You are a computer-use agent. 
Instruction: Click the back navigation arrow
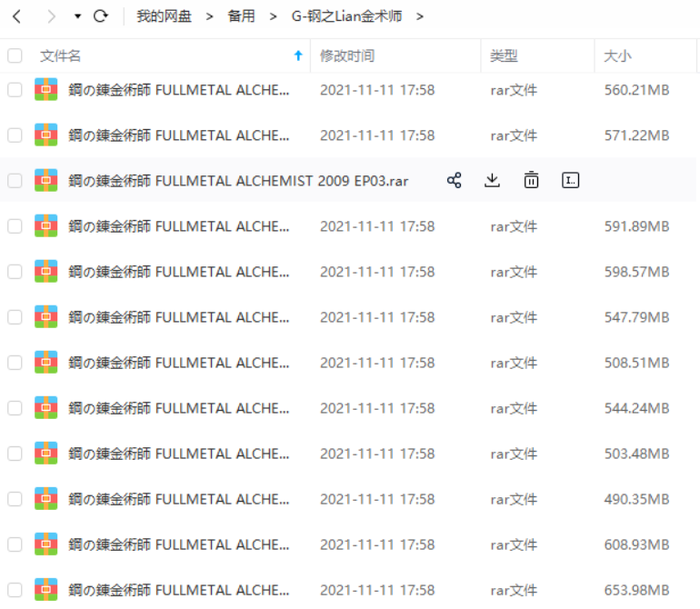pos(16,16)
